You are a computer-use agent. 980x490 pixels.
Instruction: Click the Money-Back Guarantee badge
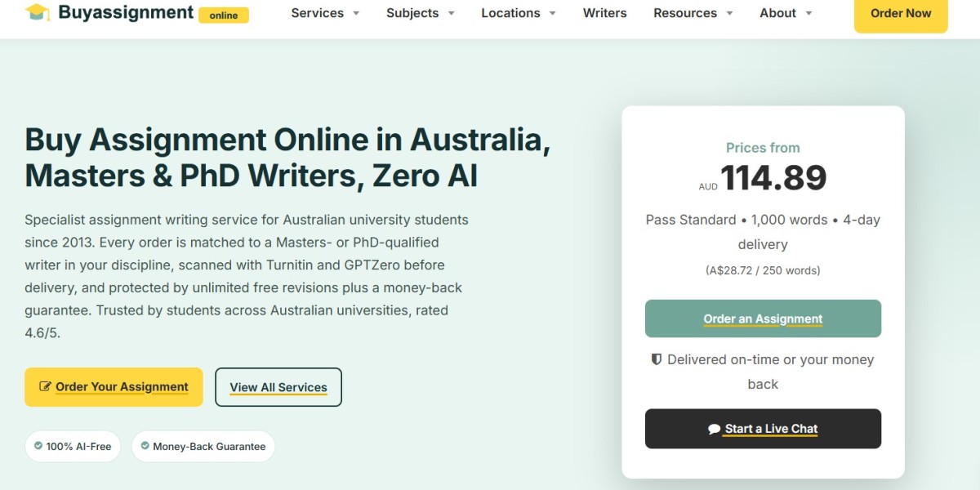tap(203, 447)
